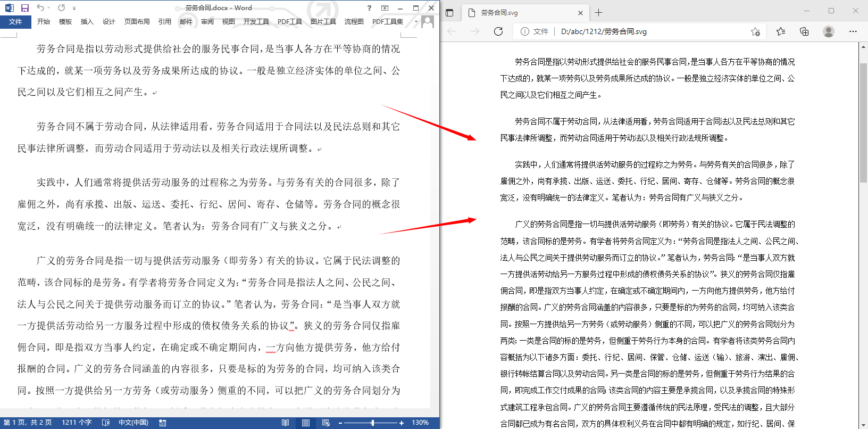Select the 引用 ribbon tab

[x=165, y=22]
